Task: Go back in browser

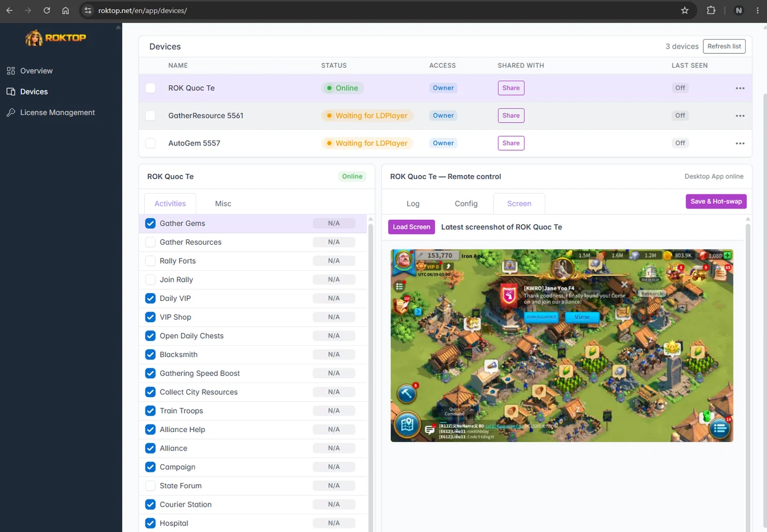Action: pyautogui.click(x=9, y=11)
